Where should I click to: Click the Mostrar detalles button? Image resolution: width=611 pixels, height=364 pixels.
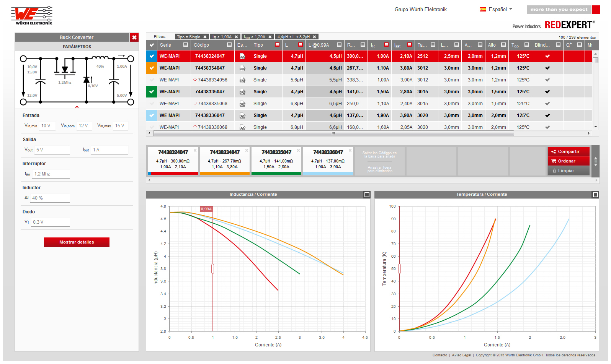(77, 242)
